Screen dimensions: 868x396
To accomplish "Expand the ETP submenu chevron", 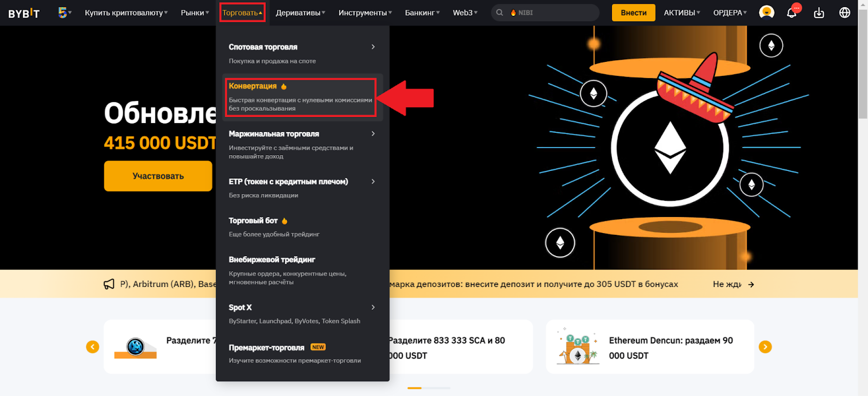I will (373, 181).
